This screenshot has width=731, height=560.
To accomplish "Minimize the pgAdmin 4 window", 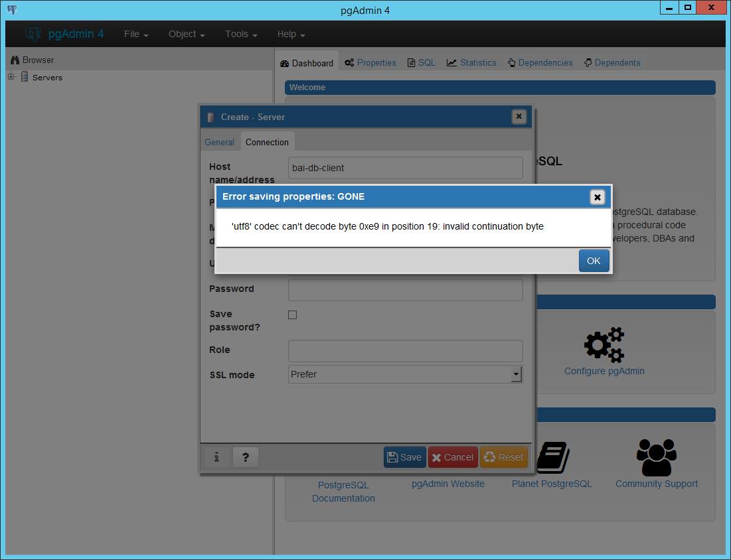I will 669,7.
